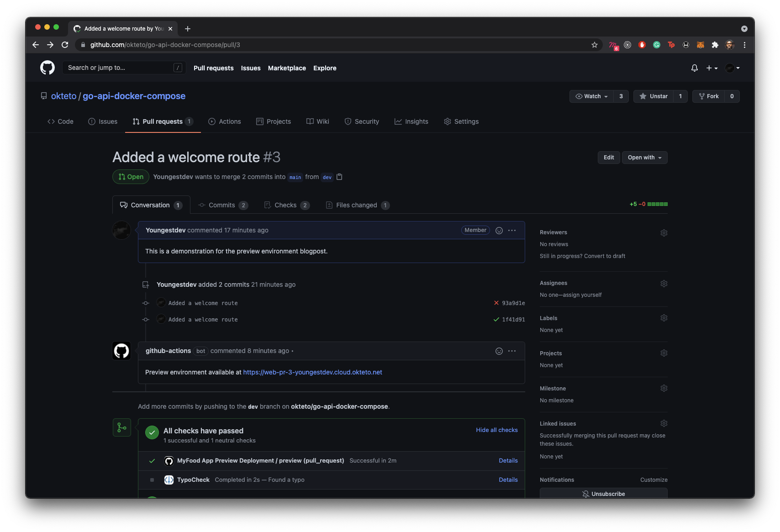Open Milestone settings gear
Screen dimensions: 780x532
[664, 388]
